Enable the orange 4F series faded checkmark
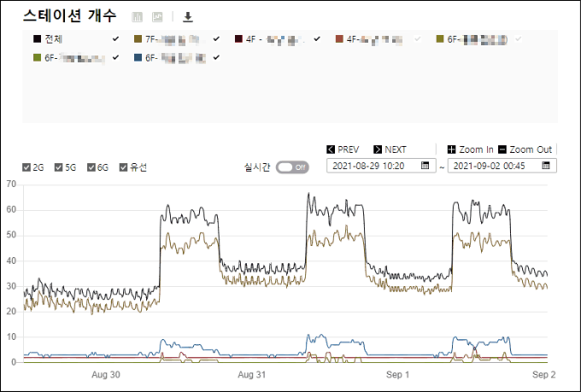581x392 pixels. pyautogui.click(x=418, y=38)
